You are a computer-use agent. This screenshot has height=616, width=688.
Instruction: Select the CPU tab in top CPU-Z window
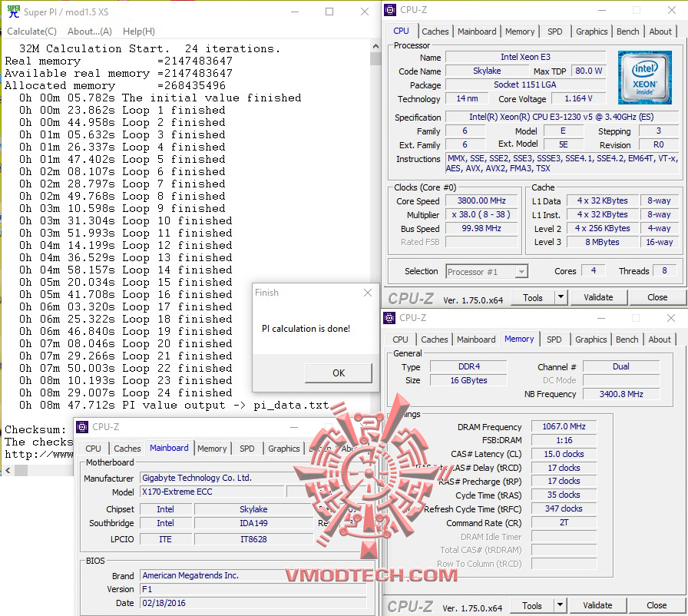point(401,31)
